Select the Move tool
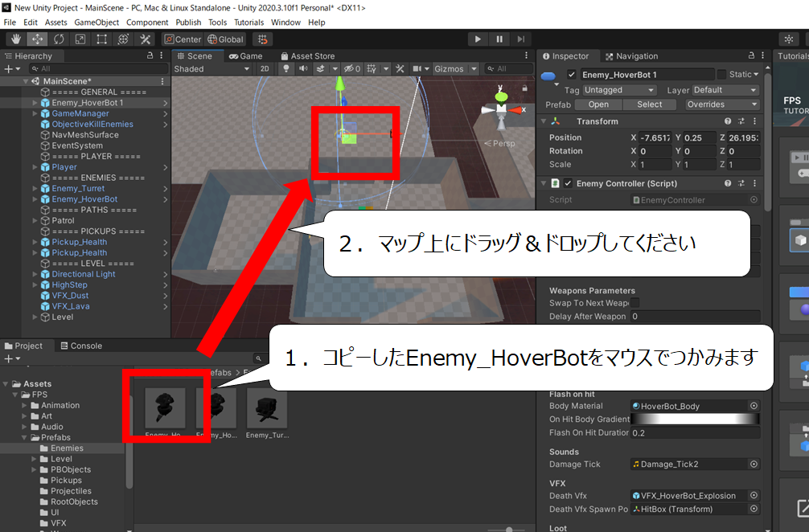Screen dimensions: 809x532 [37, 39]
